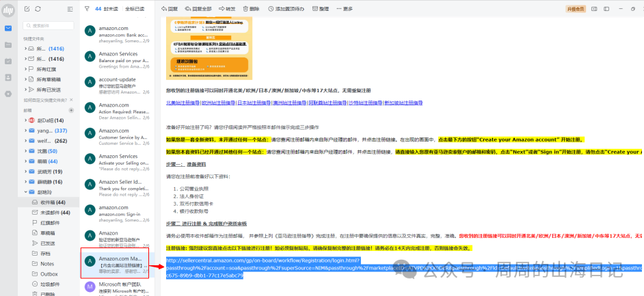Viewport: 644px width, 296px height.
Task: Open the 北美站注册指导 link
Action: point(183,103)
